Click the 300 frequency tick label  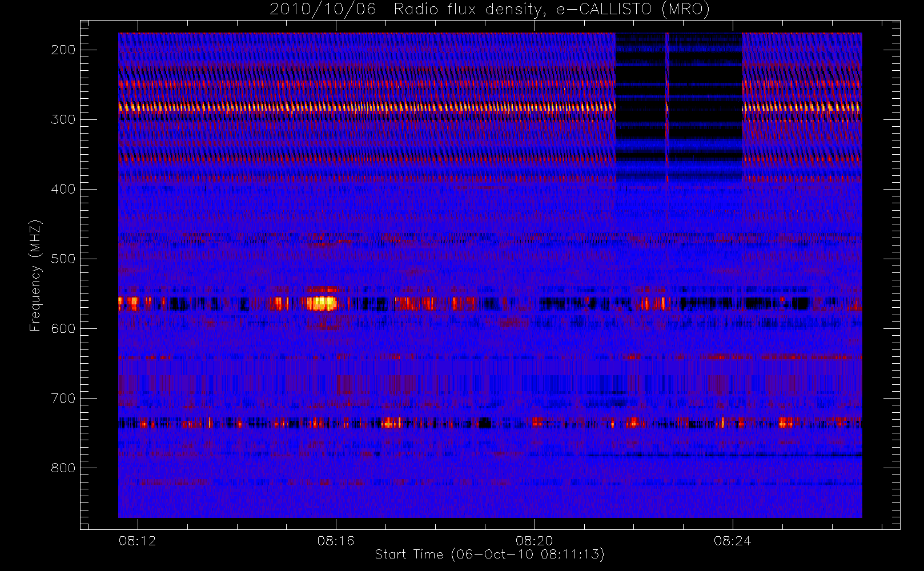click(63, 119)
